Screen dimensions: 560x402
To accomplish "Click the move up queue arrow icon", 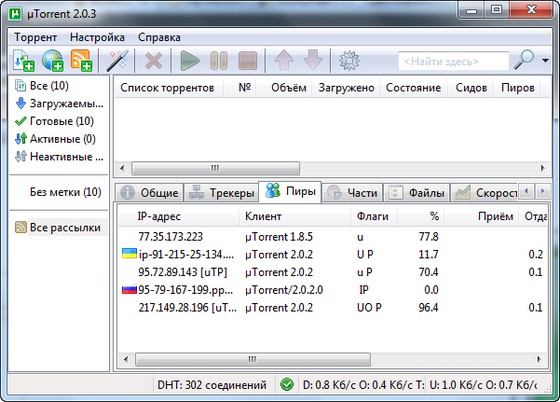I will tap(284, 60).
